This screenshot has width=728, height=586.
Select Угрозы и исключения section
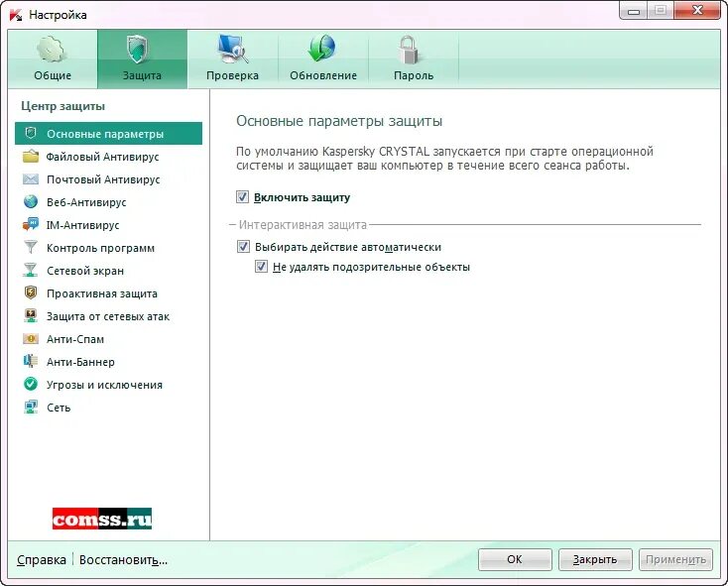(x=109, y=384)
